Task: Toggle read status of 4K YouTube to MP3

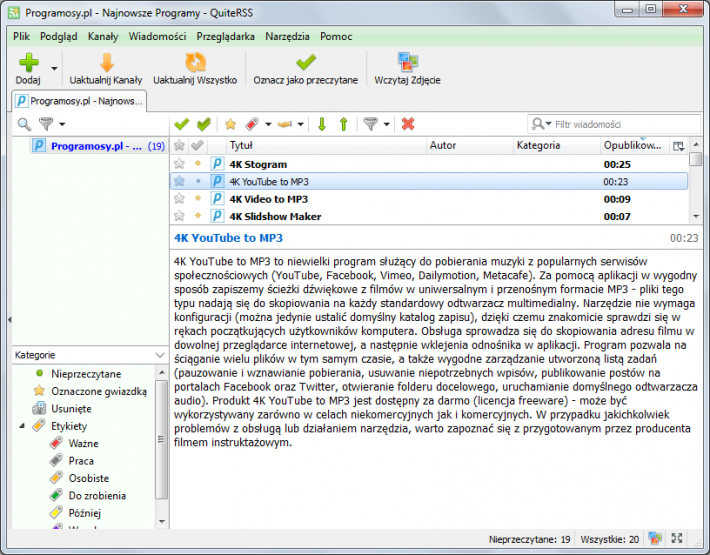Action: pos(198,181)
